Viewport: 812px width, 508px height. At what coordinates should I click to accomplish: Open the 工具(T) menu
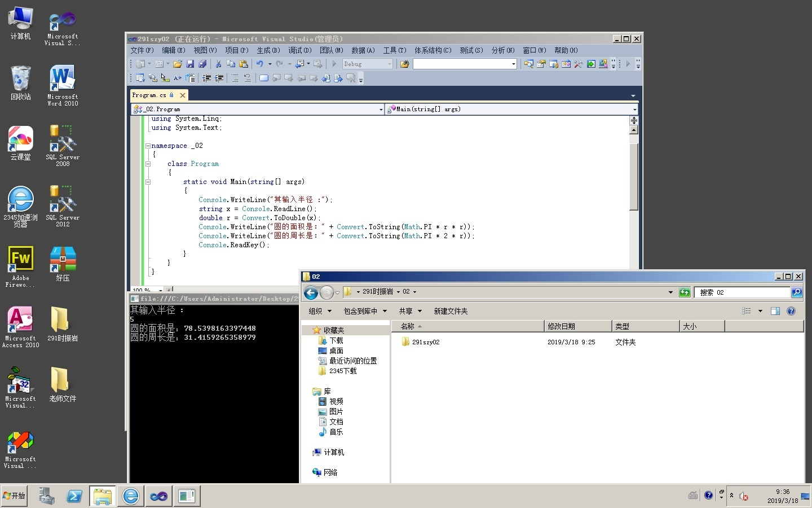pyautogui.click(x=395, y=50)
